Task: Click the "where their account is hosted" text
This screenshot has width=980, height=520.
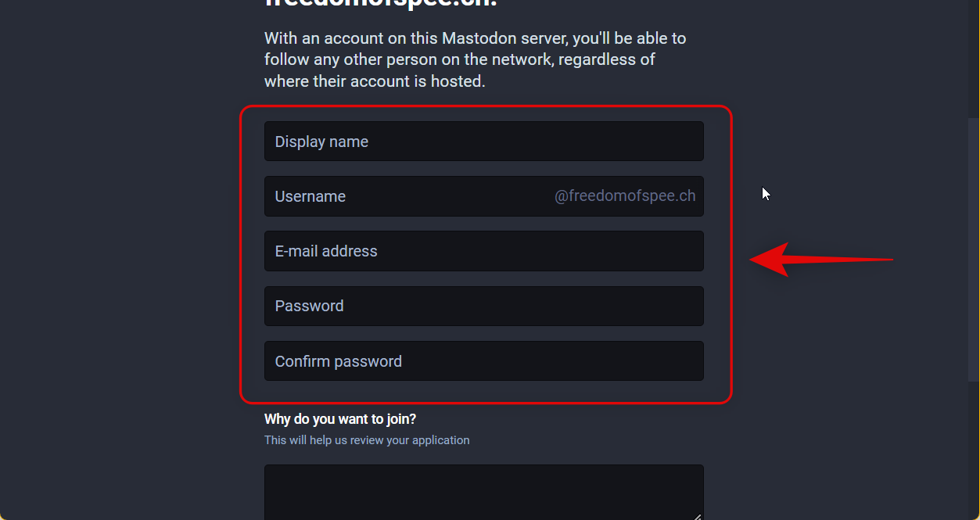Action: (375, 81)
